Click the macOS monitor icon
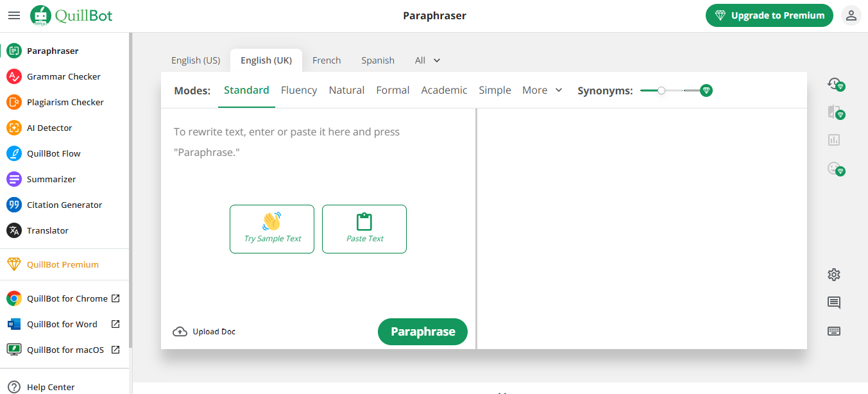Viewport: 868px width, 394px height. pos(14,350)
